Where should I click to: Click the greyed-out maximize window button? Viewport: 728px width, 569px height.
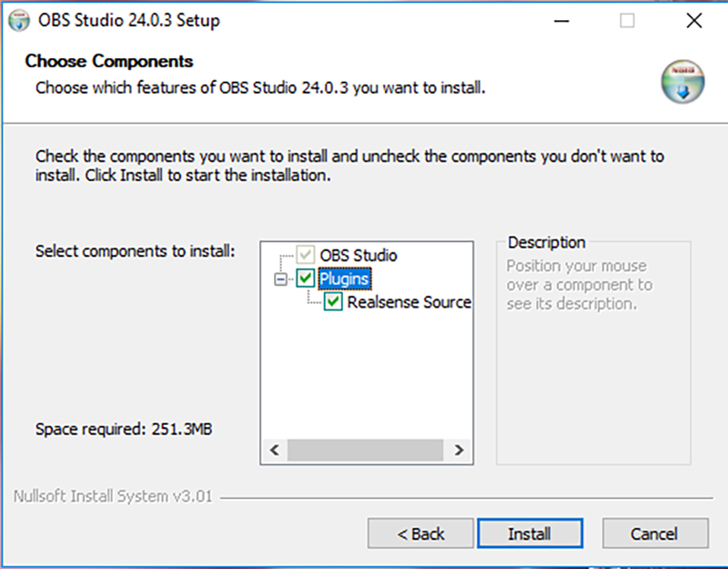pos(627,20)
